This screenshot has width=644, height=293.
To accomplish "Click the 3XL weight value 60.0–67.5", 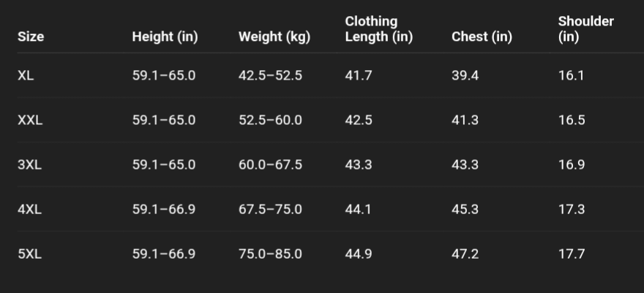I will click(x=270, y=164).
